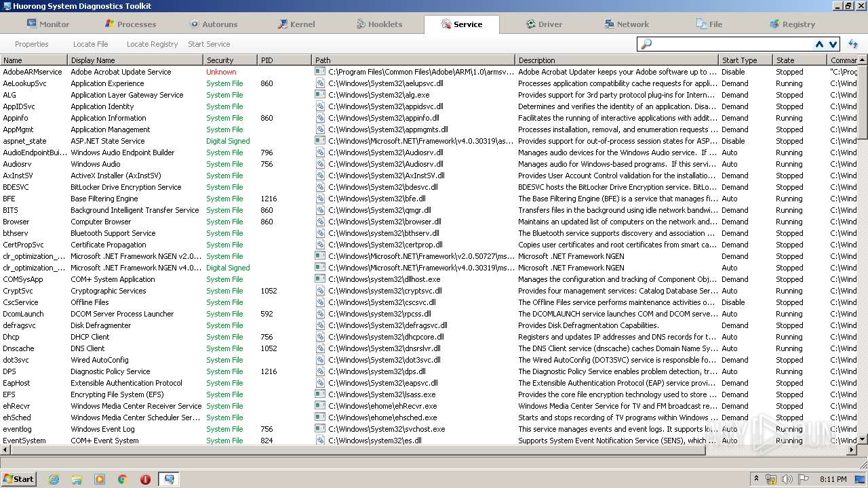Screen dimensions: 868x488
Task: Click the browser.dll file icon
Action: [x=320, y=222]
